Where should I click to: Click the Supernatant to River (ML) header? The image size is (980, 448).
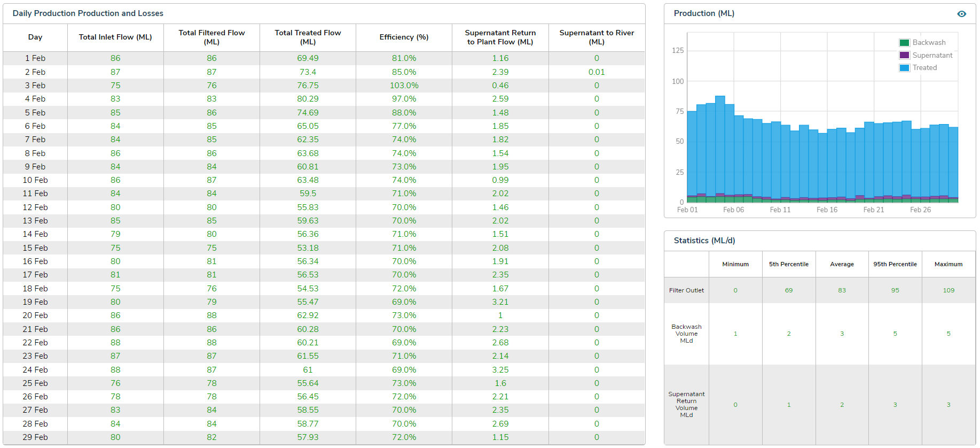tap(597, 37)
